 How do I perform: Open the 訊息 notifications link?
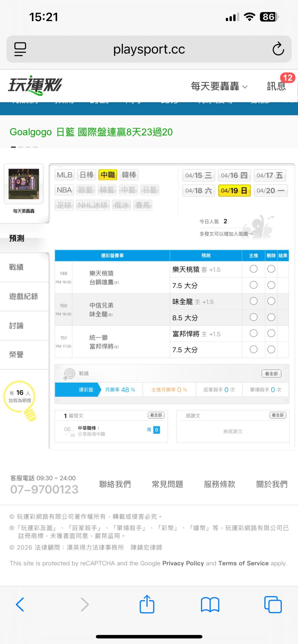click(x=276, y=87)
